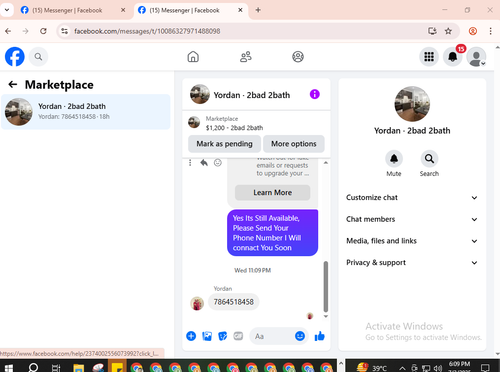Open notifications bell with 15 badge
The height and width of the screenshot is (372, 500).
tap(453, 57)
